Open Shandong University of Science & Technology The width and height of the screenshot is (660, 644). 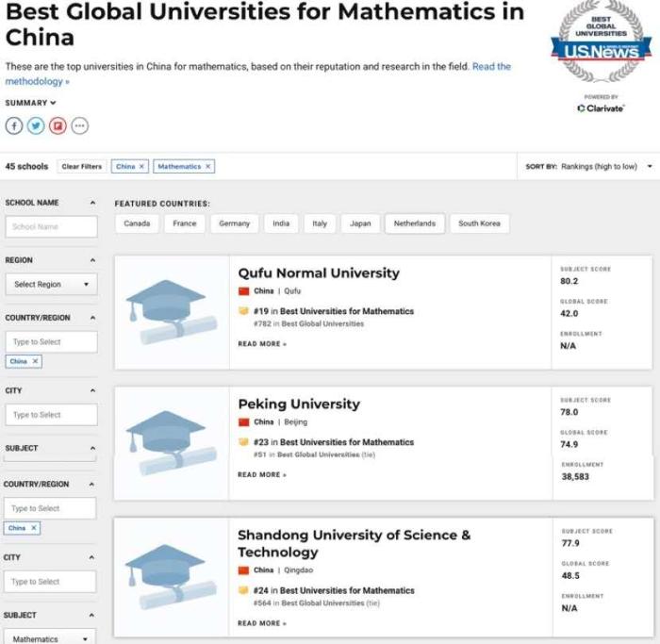[x=354, y=543]
